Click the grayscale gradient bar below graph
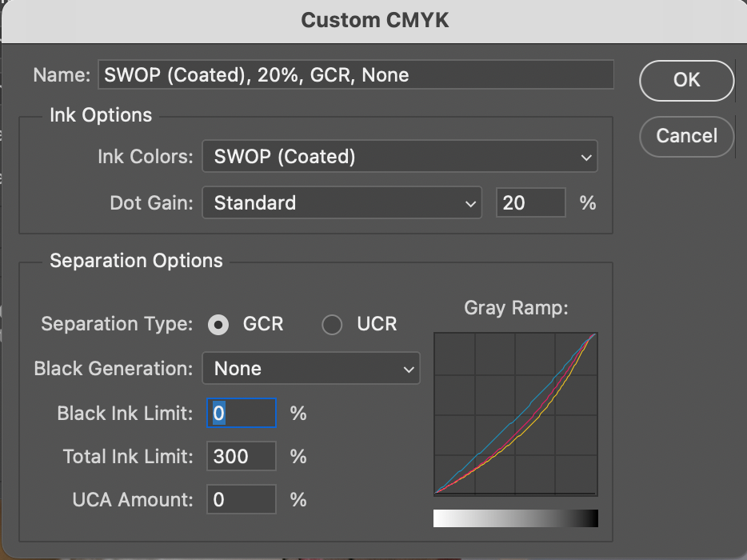This screenshot has height=560, width=747. point(516,518)
